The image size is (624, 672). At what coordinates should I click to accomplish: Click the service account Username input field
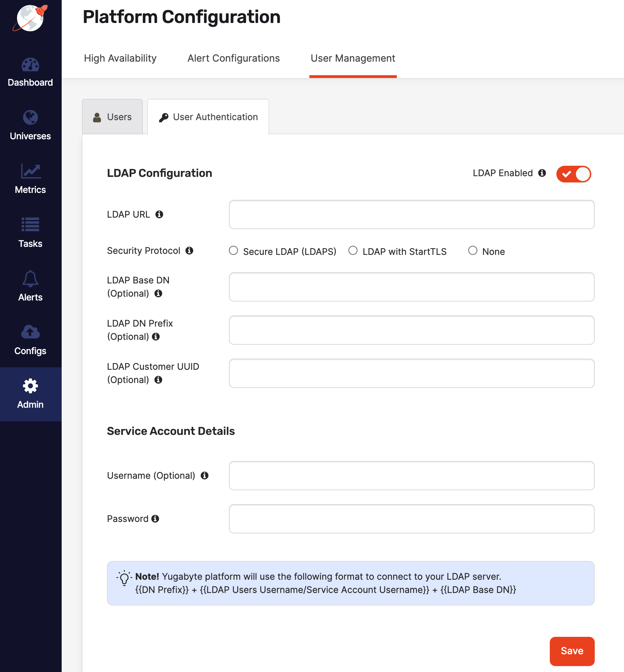click(x=411, y=476)
